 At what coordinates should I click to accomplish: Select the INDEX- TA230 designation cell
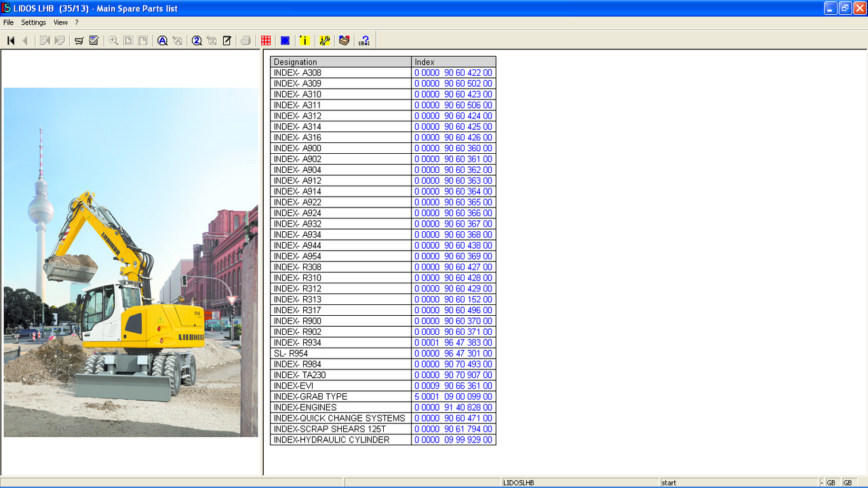[340, 375]
